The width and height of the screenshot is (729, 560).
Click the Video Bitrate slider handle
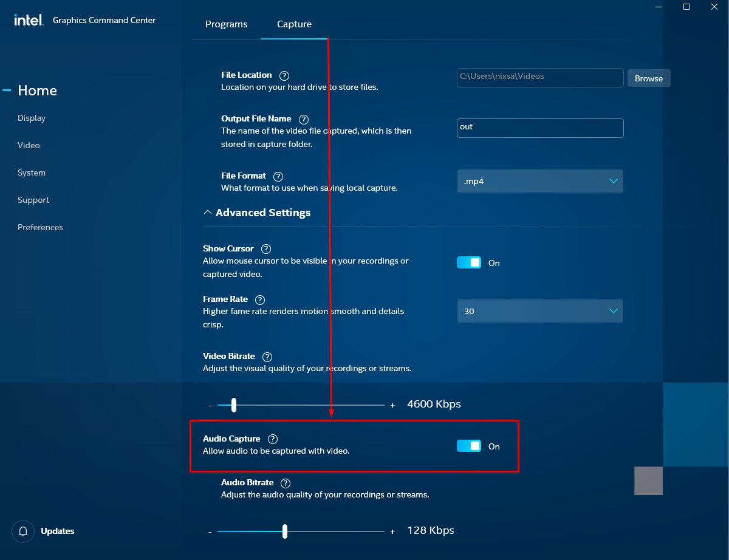(232, 405)
